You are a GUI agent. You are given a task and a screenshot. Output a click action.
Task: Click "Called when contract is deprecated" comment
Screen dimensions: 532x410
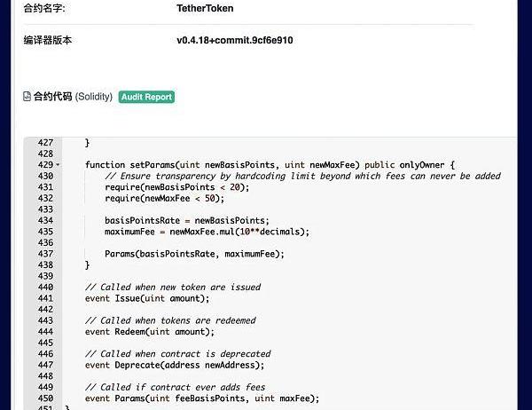click(178, 353)
